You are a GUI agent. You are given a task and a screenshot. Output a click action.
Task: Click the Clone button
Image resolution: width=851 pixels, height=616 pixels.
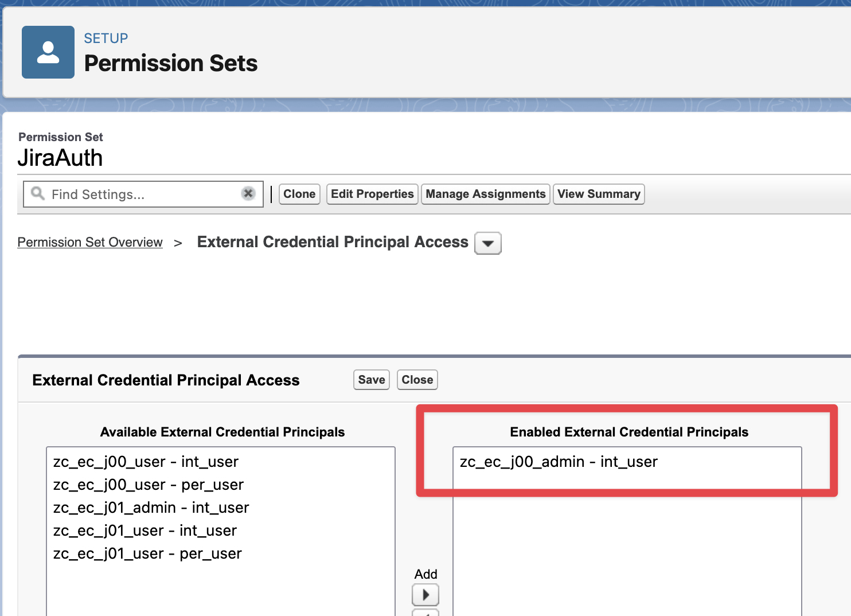pos(299,194)
